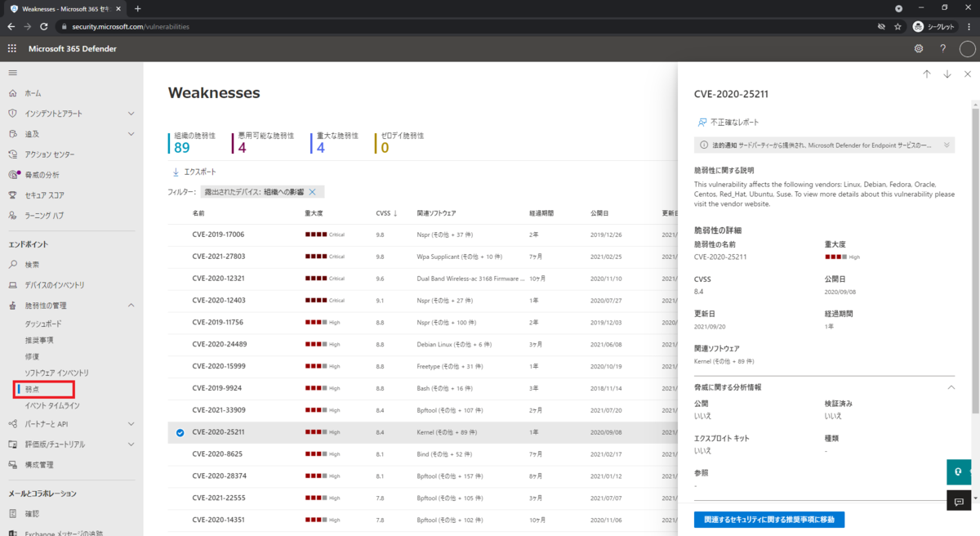Screen dimensions: 980x536
Task: Open 修復 sub-item
Action: [x=32, y=356]
